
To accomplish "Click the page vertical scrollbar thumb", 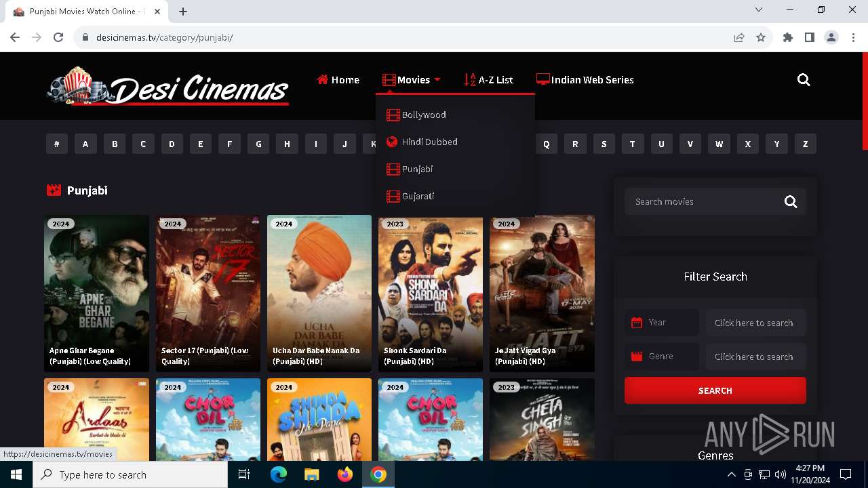I will (865, 102).
